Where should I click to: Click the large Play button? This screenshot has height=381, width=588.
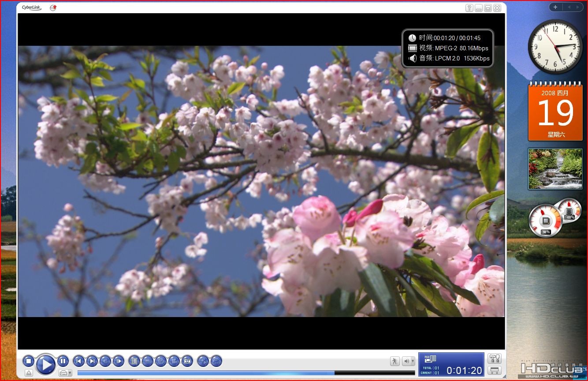45,364
